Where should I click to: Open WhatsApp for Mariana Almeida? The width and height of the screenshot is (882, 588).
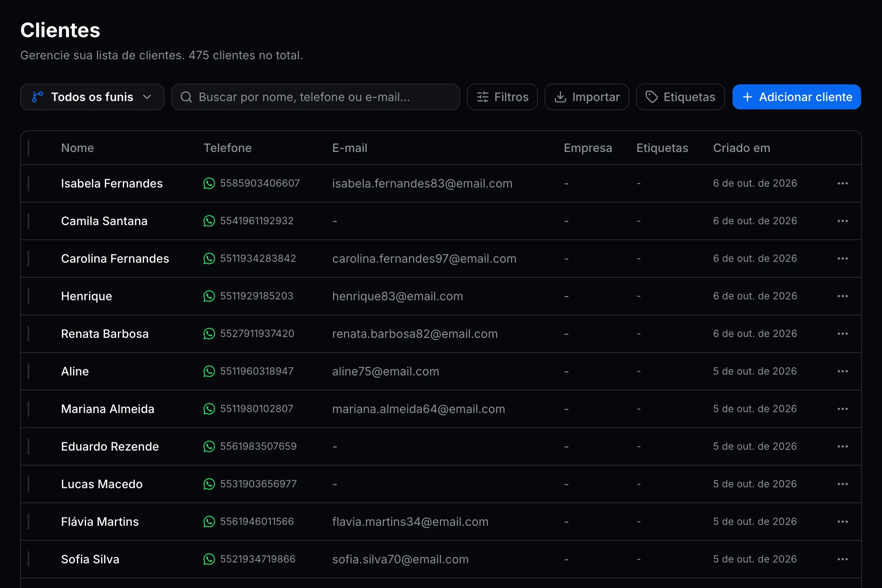coord(209,409)
